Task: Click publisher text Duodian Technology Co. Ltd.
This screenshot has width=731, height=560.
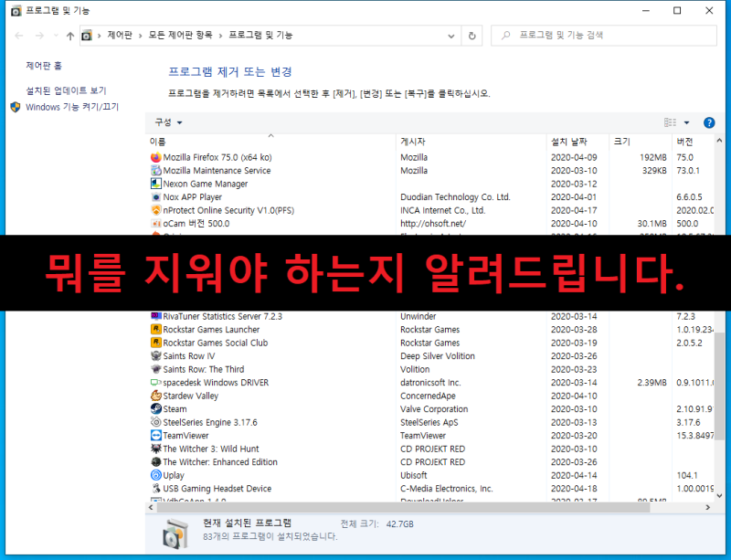Action: (455, 196)
